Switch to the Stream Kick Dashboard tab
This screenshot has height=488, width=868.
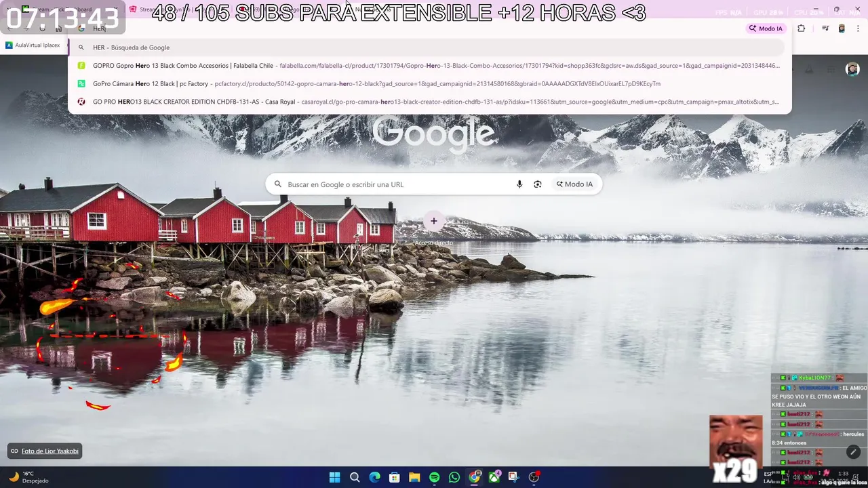coord(64,9)
